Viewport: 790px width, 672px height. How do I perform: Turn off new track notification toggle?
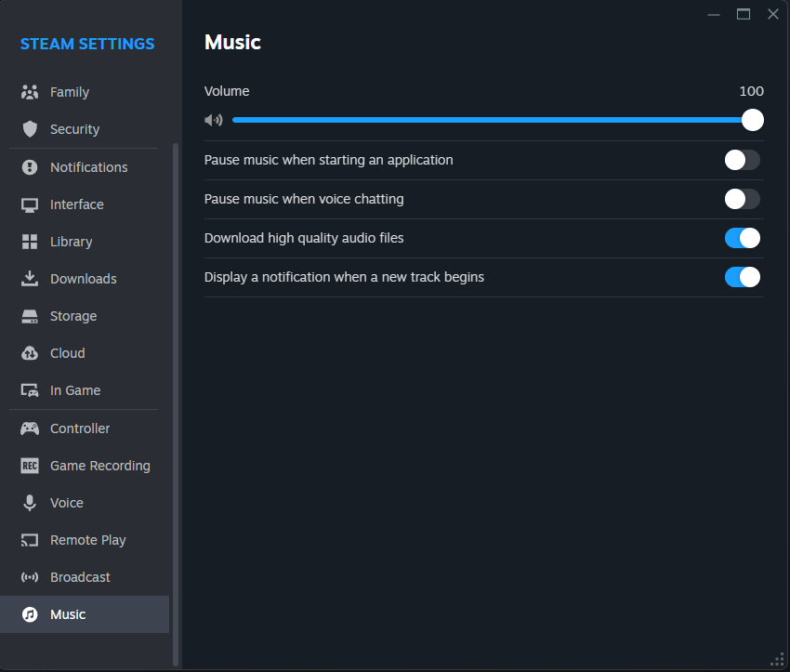743,277
